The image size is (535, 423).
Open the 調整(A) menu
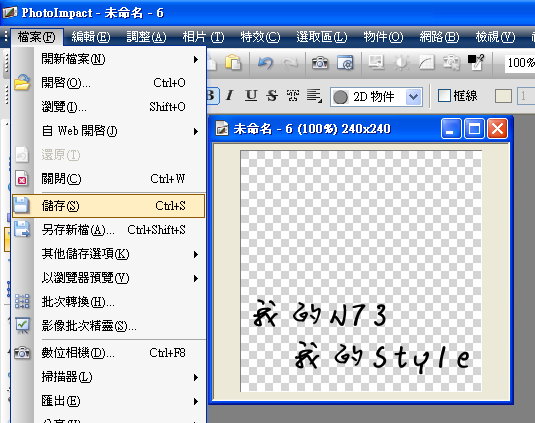(146, 37)
